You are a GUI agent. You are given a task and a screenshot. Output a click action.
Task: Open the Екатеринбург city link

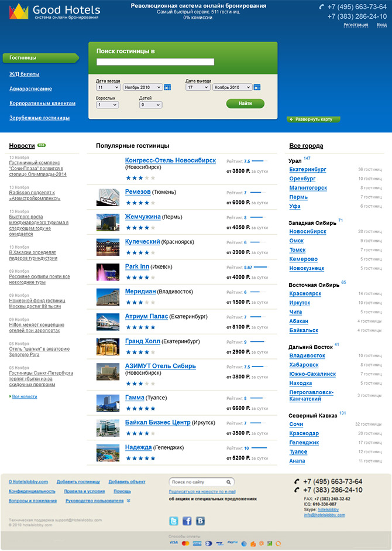pos(308,169)
